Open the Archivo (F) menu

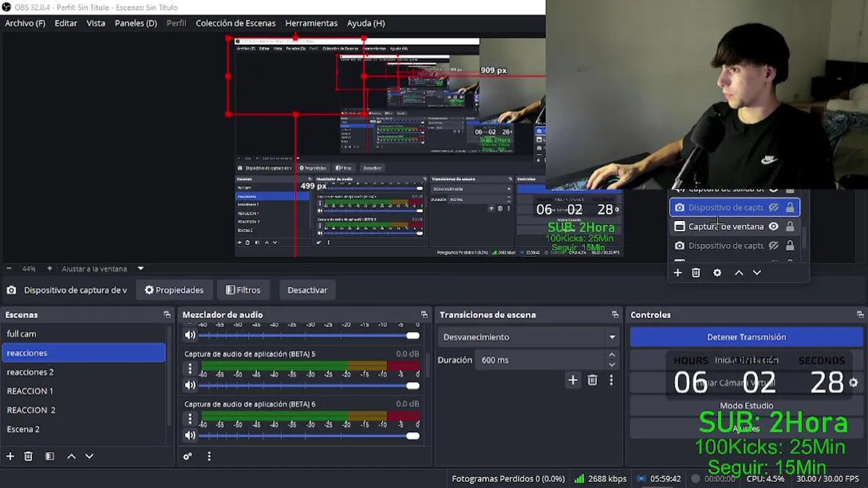click(x=25, y=23)
